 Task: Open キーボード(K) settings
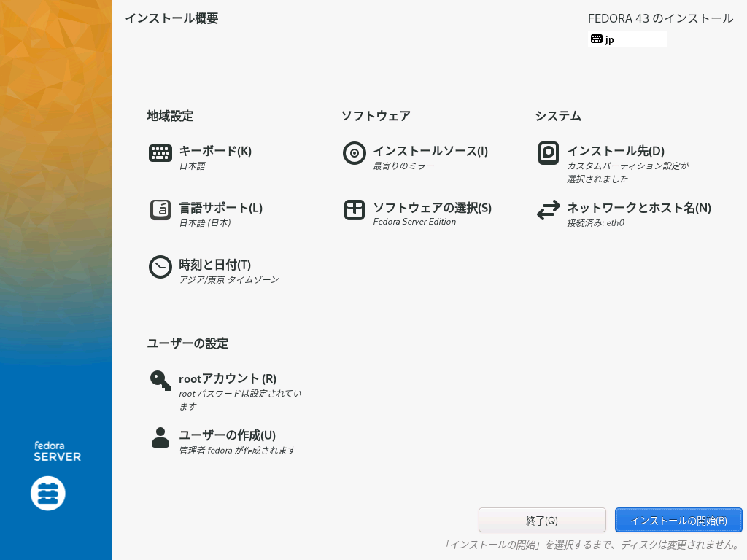[x=215, y=151]
